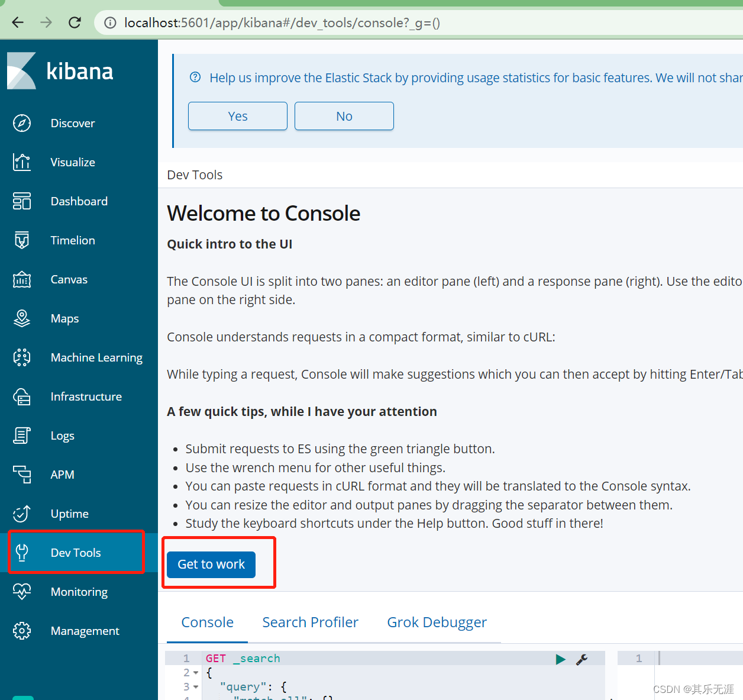
Task: Switch to the Search Profiler tab
Action: coord(310,622)
